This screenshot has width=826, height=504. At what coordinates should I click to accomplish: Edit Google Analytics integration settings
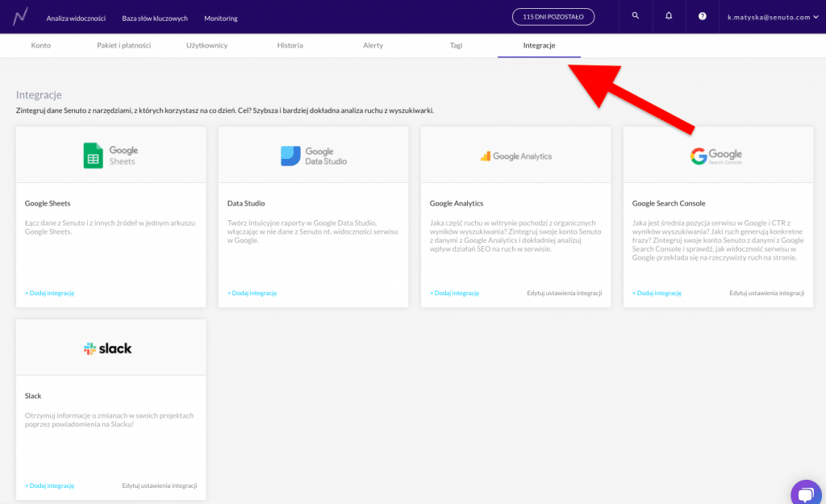click(x=564, y=293)
